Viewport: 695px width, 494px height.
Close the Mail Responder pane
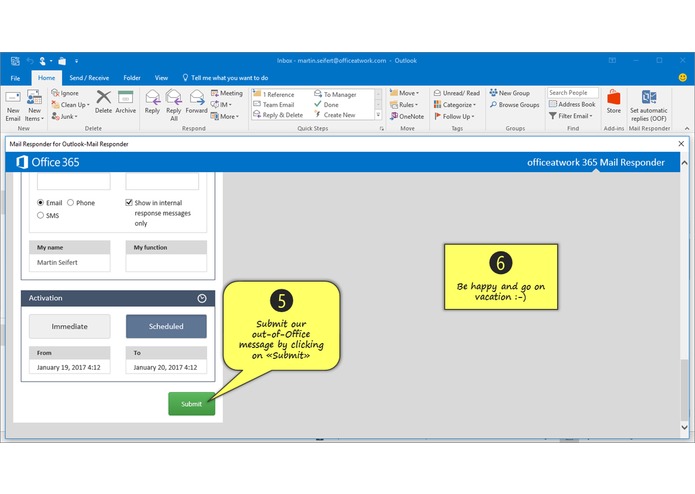[681, 144]
